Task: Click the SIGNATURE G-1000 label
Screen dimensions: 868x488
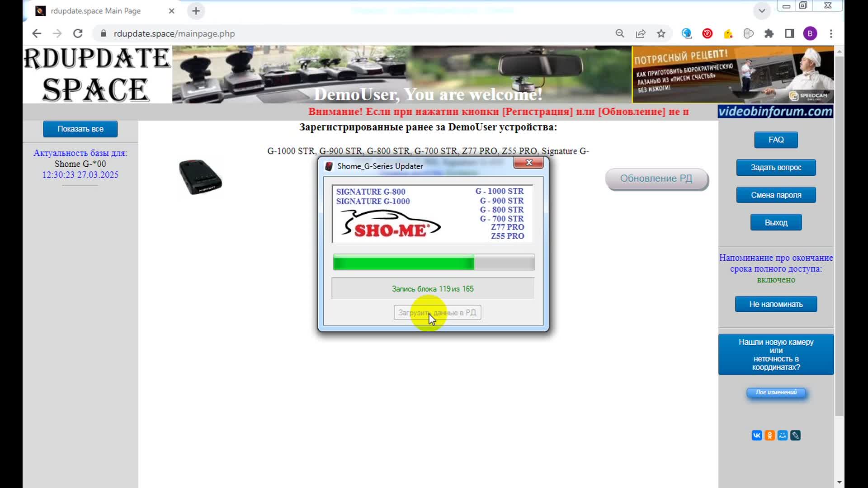Action: pyautogui.click(x=373, y=202)
